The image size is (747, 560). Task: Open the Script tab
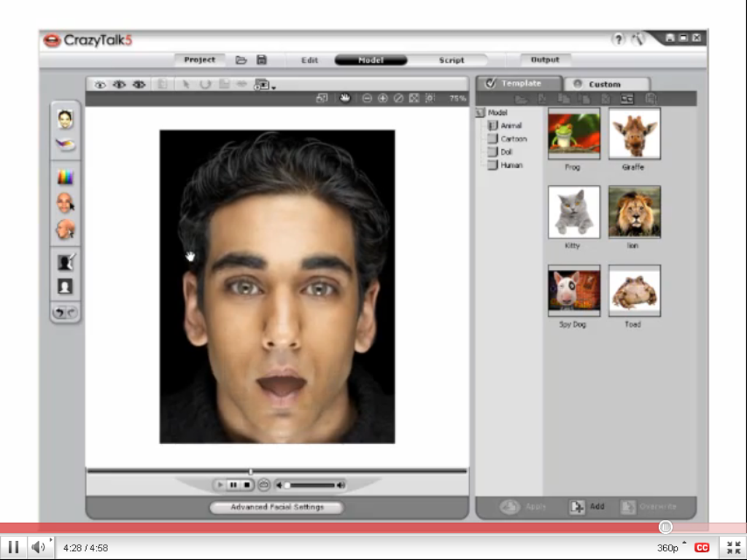coord(451,60)
